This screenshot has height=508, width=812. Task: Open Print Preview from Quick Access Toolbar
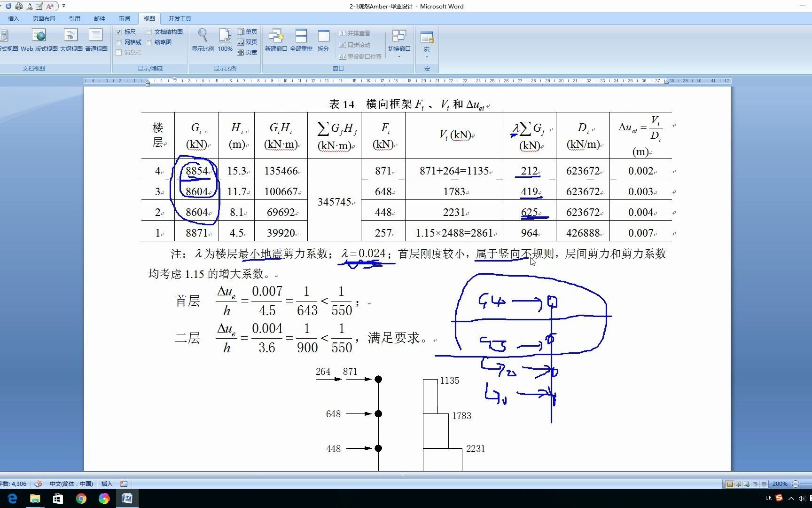[x=29, y=6]
